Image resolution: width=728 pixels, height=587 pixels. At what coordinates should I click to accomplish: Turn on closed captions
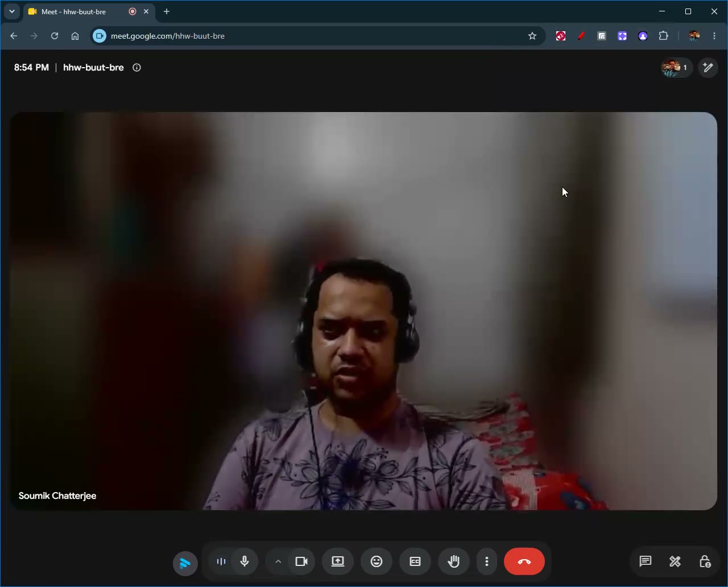[415, 561]
